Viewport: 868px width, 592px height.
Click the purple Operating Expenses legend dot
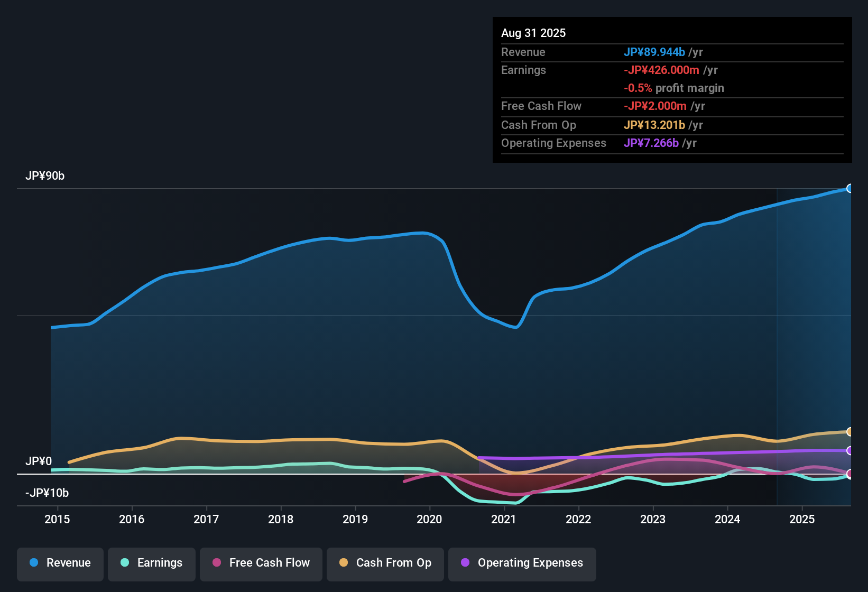click(465, 563)
